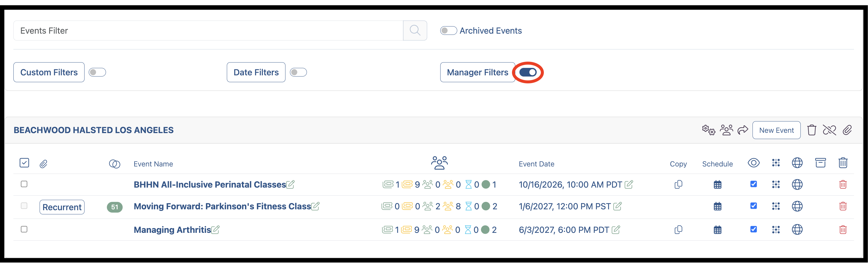Uncheck visibility checkbox for Managing Arthritis
The height and width of the screenshot is (265, 868).
tap(754, 229)
